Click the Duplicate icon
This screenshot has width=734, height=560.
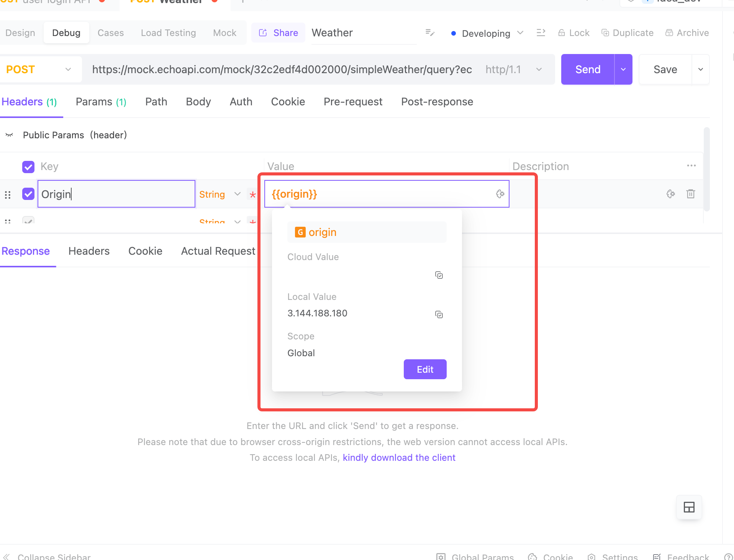(605, 33)
